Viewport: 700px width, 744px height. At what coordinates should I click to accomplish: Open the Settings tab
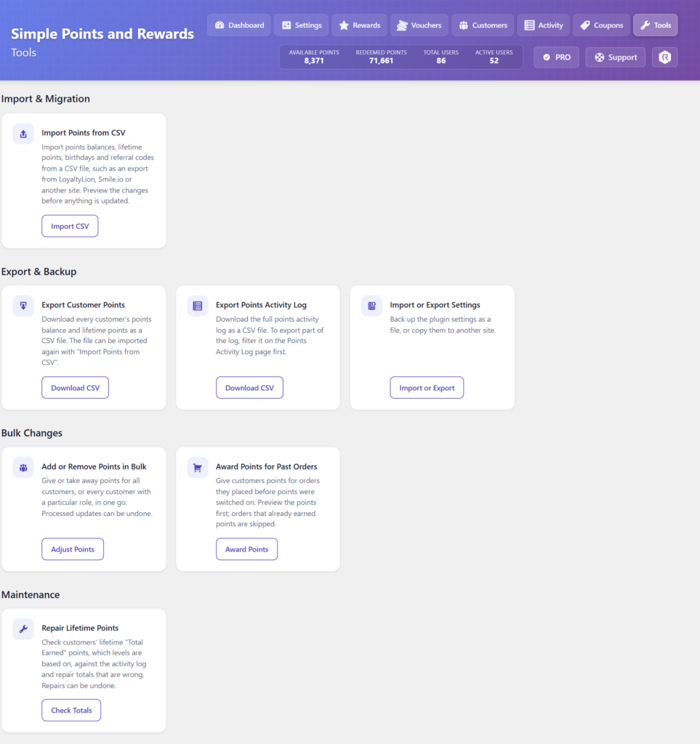(x=302, y=25)
